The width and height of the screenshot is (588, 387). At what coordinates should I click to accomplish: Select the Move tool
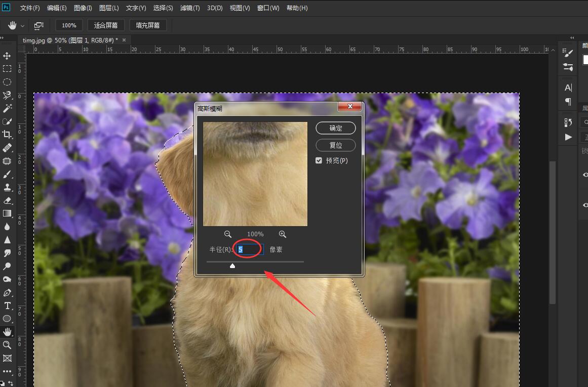[x=7, y=56]
